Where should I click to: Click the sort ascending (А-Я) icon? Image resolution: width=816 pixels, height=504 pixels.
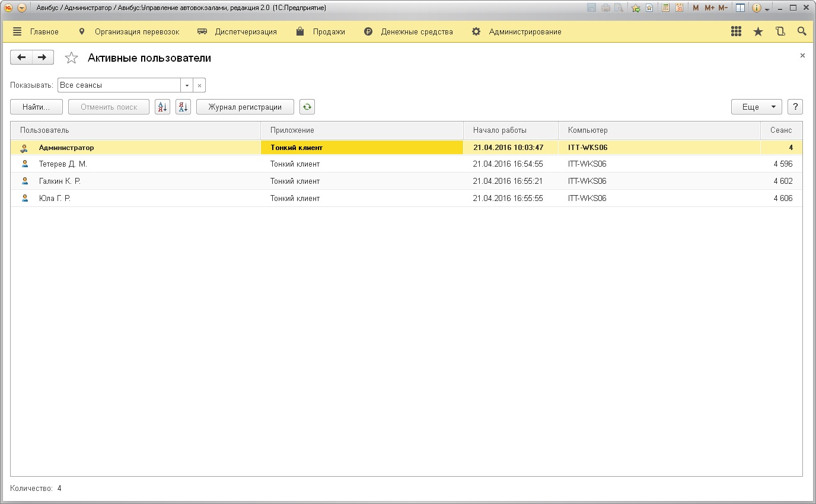pyautogui.click(x=162, y=107)
